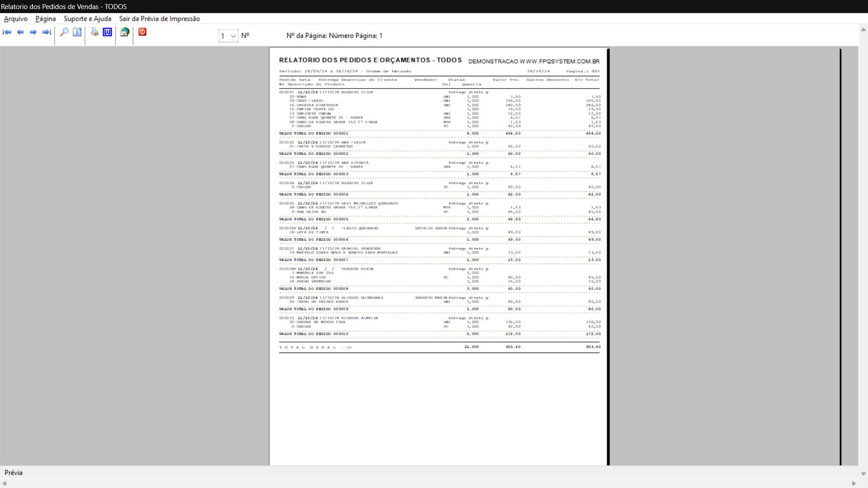The height and width of the screenshot is (488, 868).
Task: Print the report with printer icon
Action: (94, 32)
